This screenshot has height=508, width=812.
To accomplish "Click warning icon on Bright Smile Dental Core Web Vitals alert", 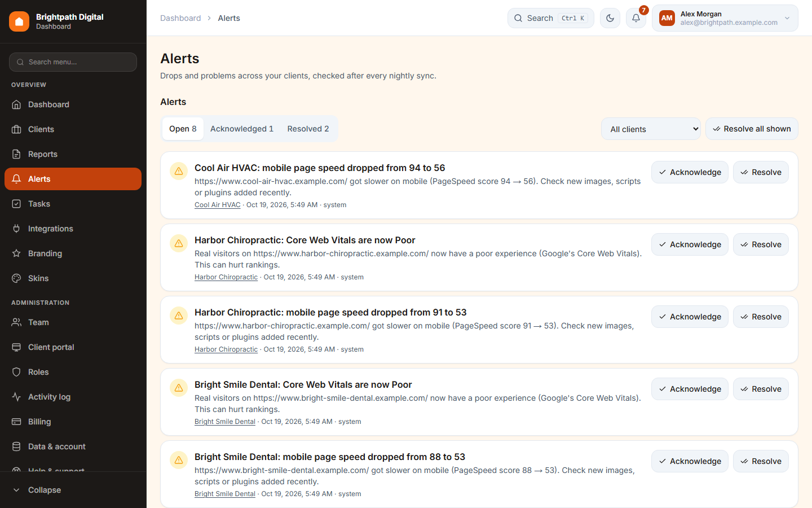I will coord(179,388).
